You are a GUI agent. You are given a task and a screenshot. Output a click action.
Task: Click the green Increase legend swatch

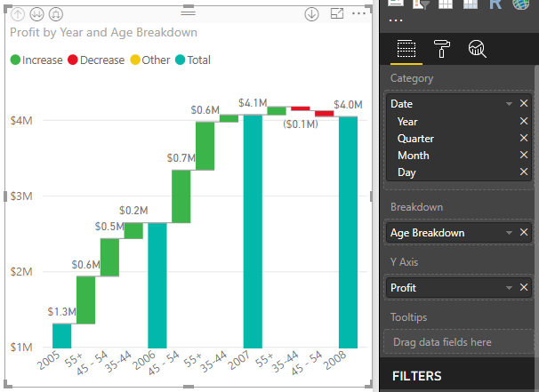15,60
